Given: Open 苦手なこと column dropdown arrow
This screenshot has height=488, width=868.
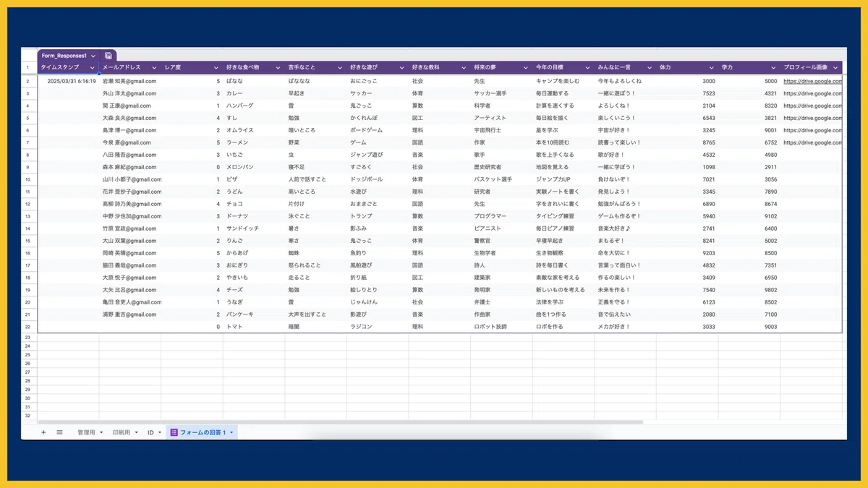Looking at the screenshot, I should coord(340,68).
